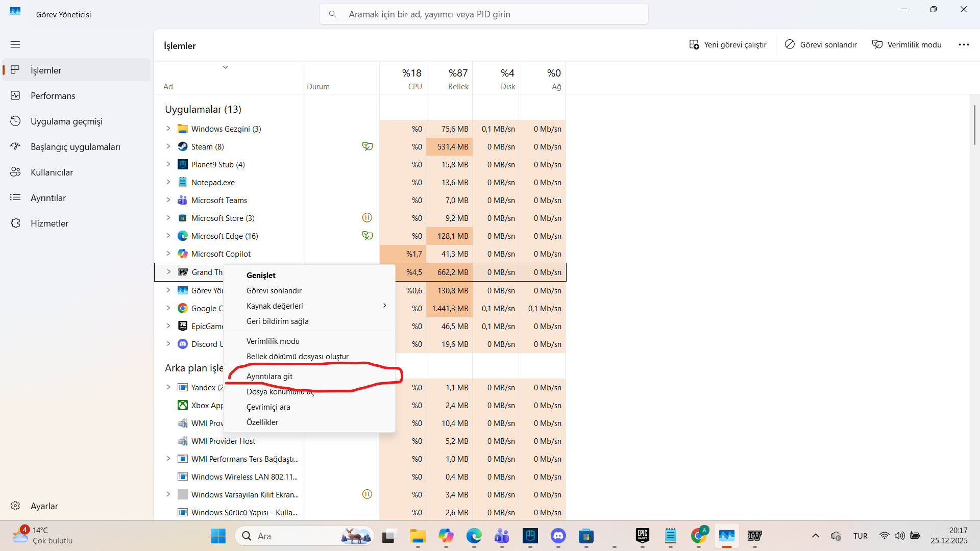Expand the Planet9 Stub process group
980x551 pixels.
(168, 164)
